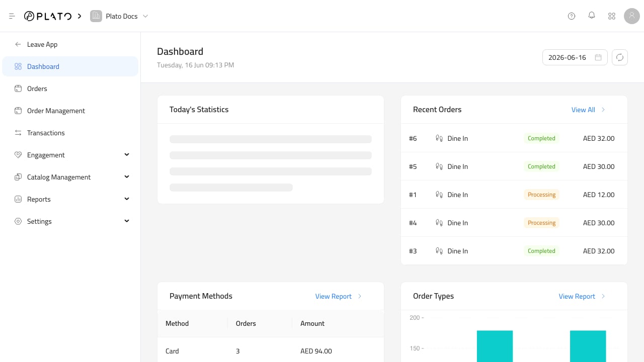This screenshot has width=644, height=362.
Task: Open the user profile avatar
Action: [632, 16]
